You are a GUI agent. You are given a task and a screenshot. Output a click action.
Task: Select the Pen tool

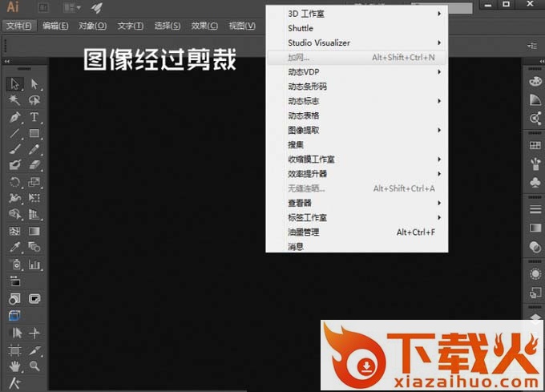point(15,117)
